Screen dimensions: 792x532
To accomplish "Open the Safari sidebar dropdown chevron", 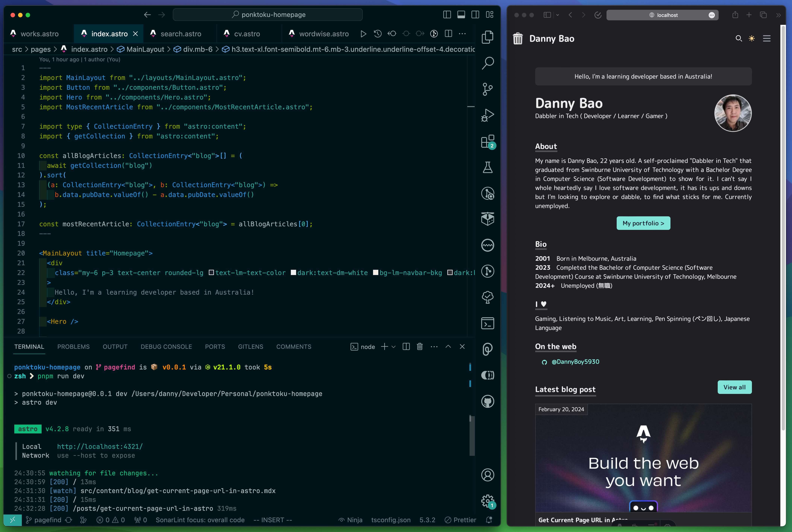I will coord(557,15).
